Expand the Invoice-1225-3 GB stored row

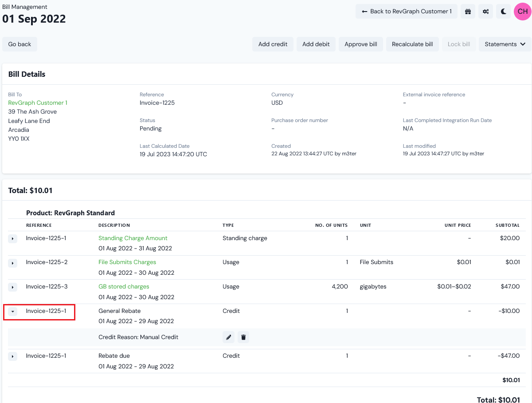(12, 287)
